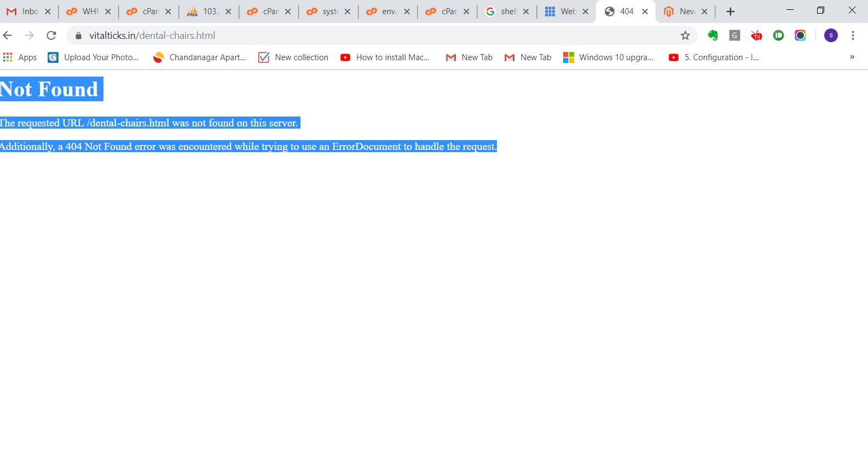Switch to the Gmail Inbox tab
The height and width of the screenshot is (464, 868).
(x=24, y=11)
